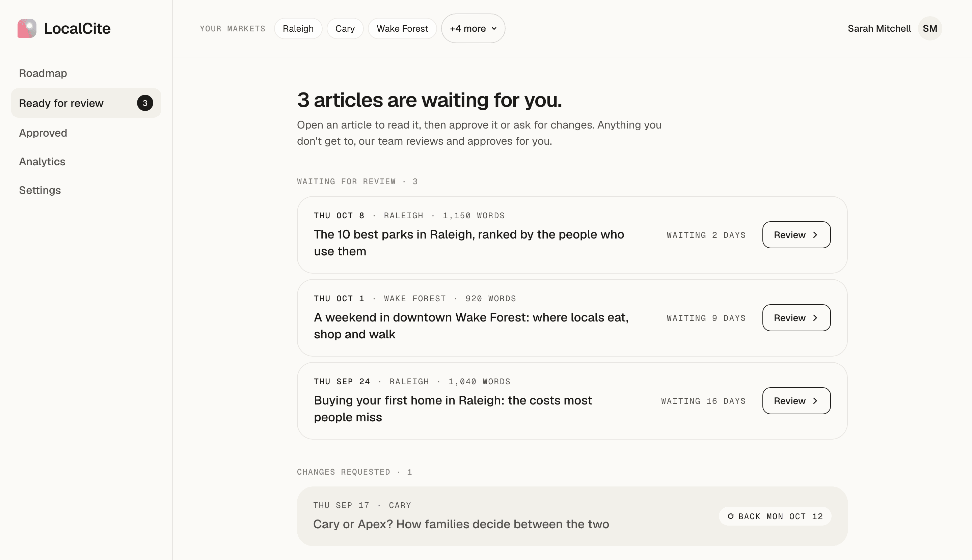
Task: Choose the Wake Forest market chip
Action: click(402, 28)
